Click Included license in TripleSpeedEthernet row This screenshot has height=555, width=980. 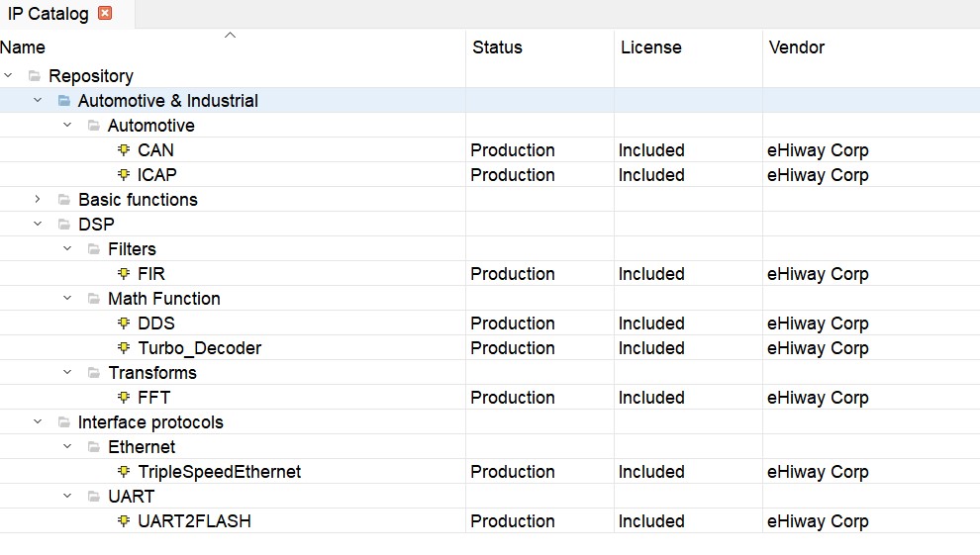(x=651, y=472)
